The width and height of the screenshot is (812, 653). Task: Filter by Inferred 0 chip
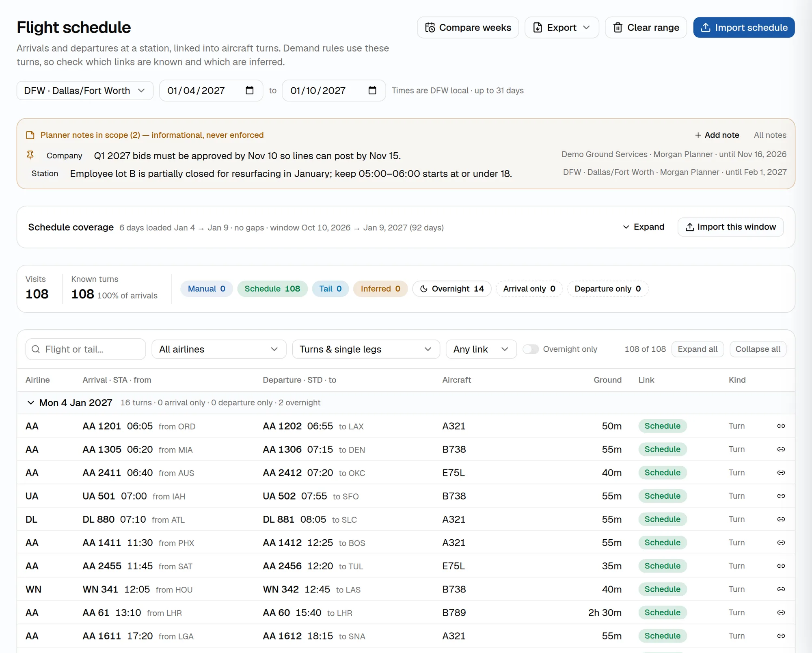click(x=380, y=289)
